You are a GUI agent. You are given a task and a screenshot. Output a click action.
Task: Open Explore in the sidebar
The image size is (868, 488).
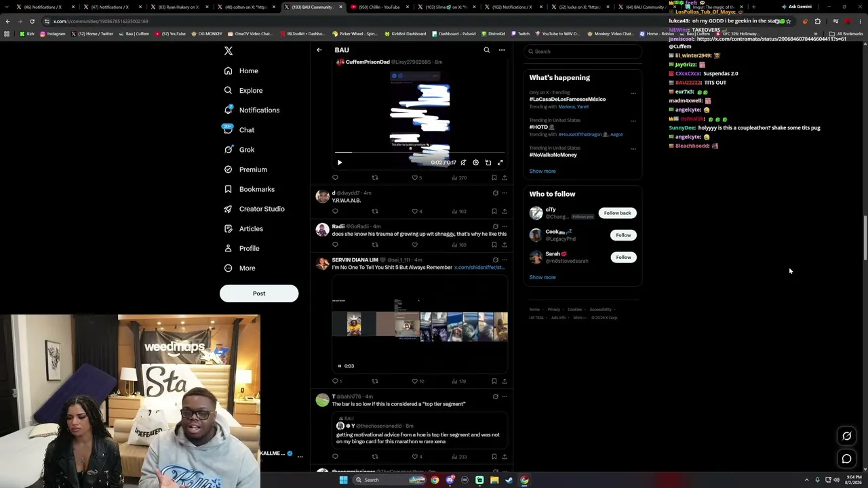tap(243, 90)
